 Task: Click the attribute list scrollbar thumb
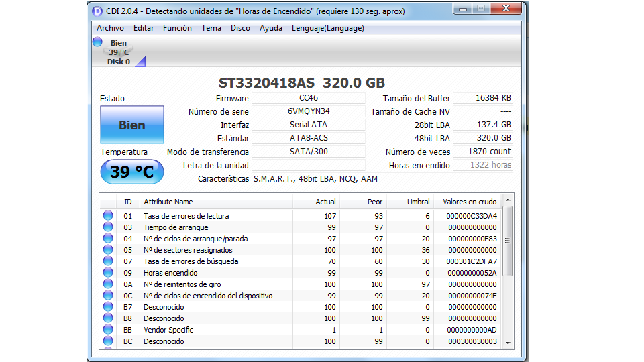click(508, 241)
